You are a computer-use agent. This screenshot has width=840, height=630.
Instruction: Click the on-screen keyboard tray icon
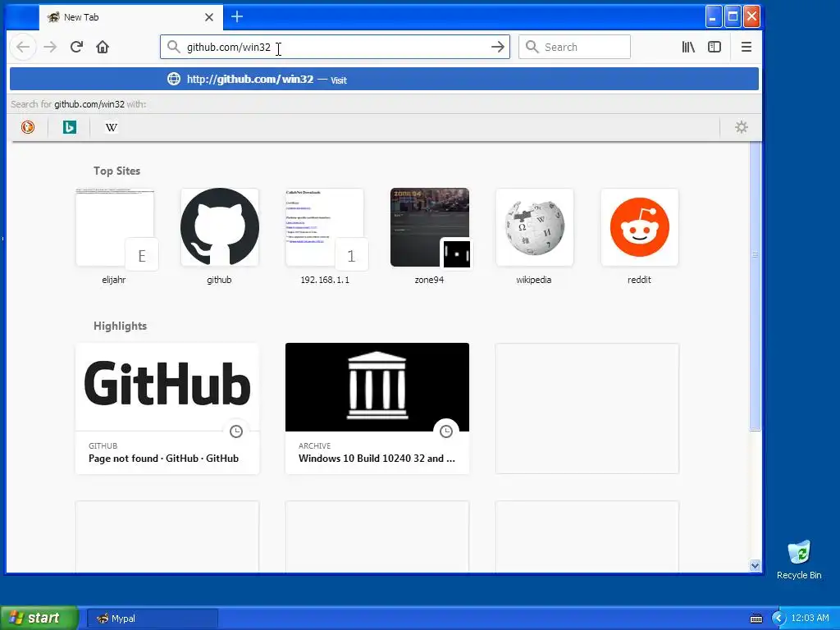(x=756, y=619)
